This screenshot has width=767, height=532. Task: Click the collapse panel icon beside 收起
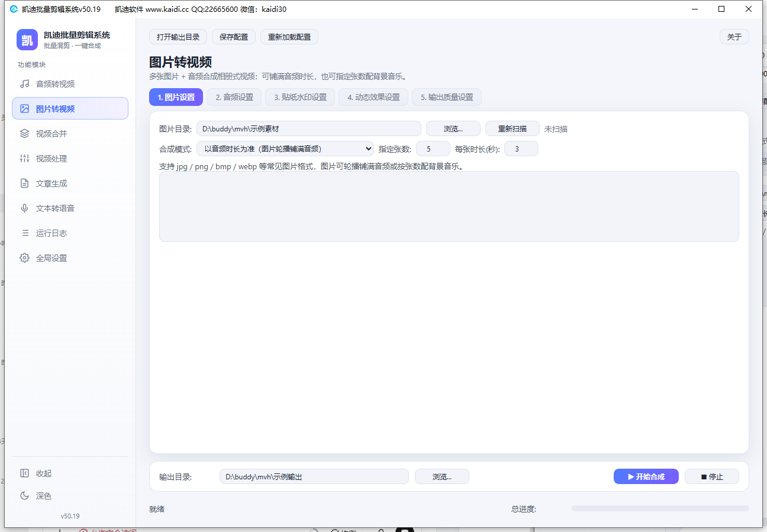pyautogui.click(x=25, y=473)
